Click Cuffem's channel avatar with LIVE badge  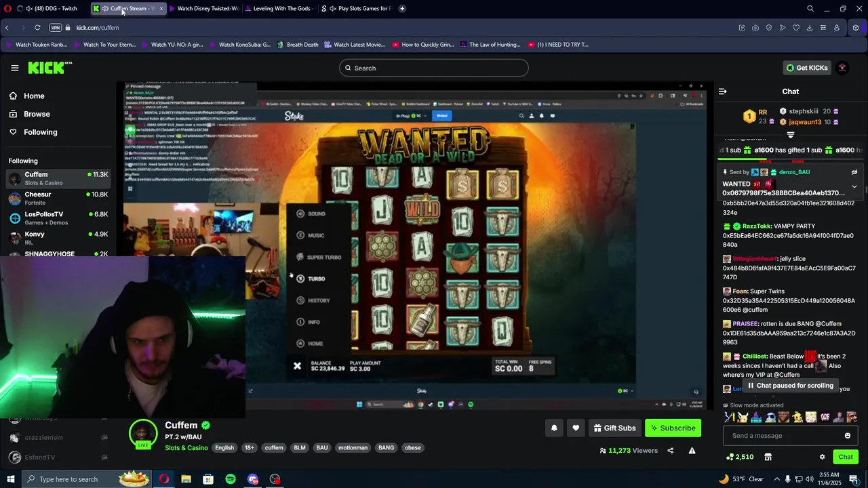click(143, 434)
